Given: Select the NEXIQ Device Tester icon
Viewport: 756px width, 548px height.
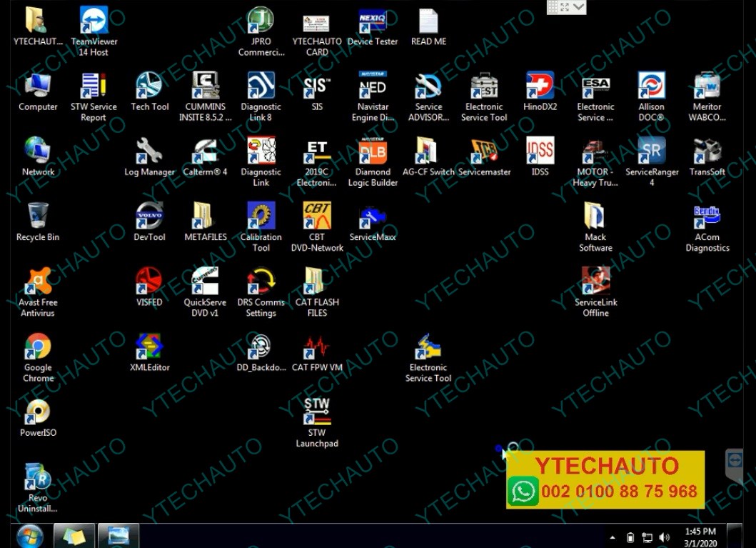Looking at the screenshot, I should (373, 28).
